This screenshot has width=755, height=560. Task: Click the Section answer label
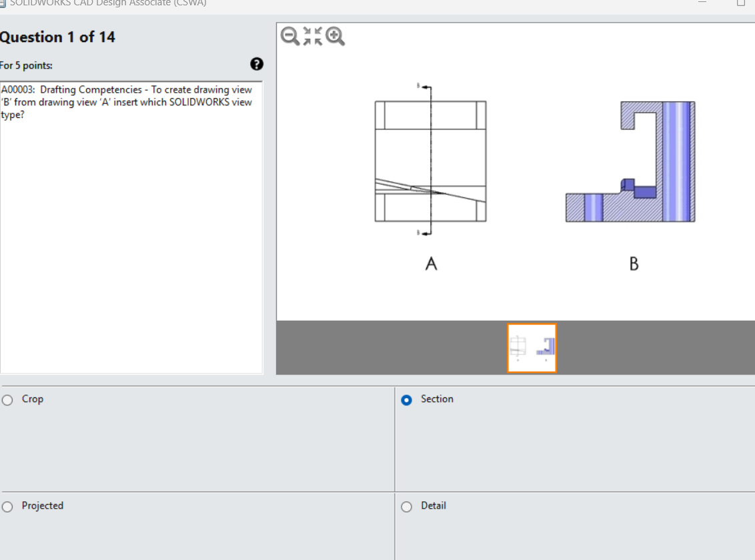point(435,399)
